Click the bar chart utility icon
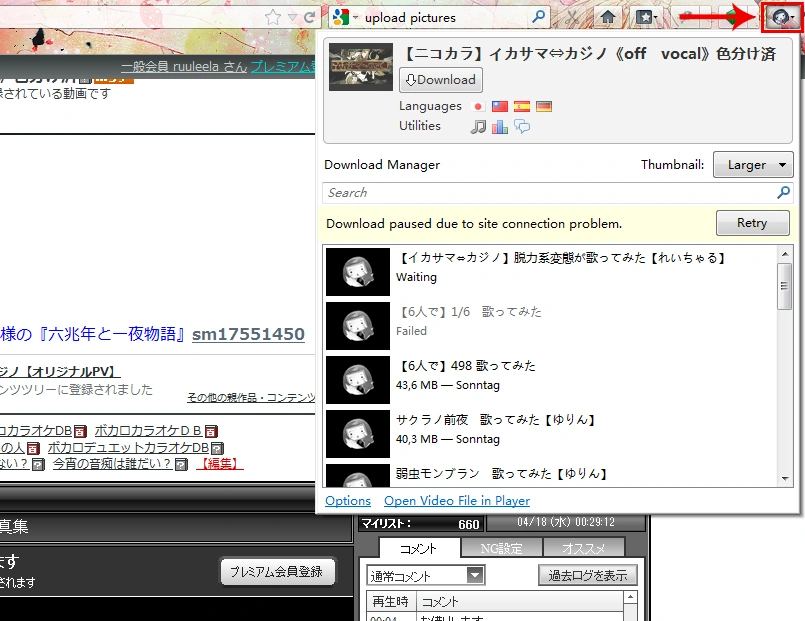 (x=500, y=126)
